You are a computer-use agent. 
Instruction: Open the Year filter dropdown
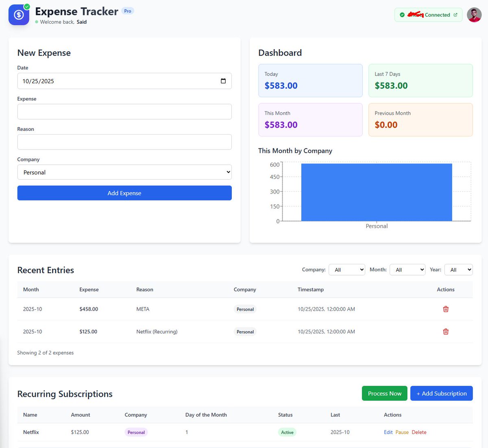click(x=459, y=270)
